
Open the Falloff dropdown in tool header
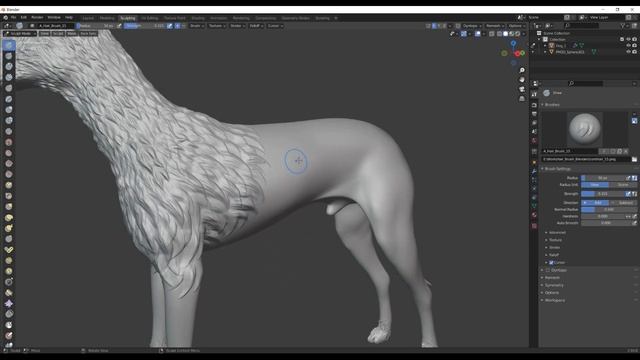click(256, 26)
